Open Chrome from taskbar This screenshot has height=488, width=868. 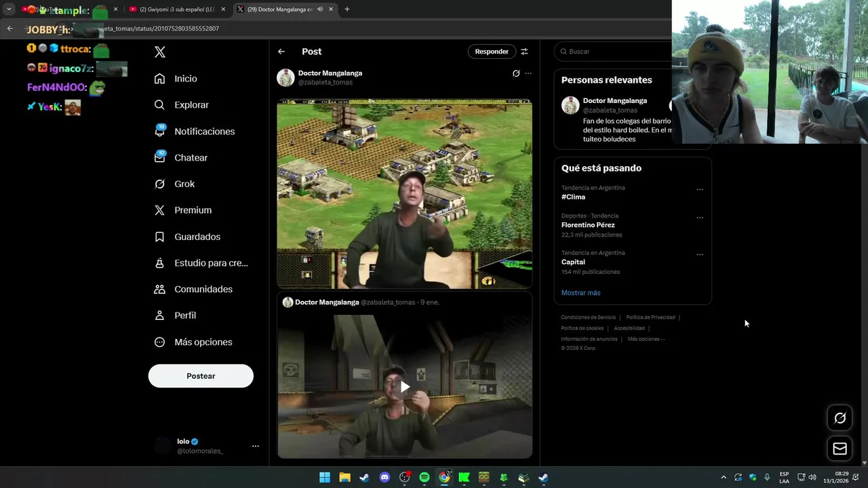coord(444,477)
